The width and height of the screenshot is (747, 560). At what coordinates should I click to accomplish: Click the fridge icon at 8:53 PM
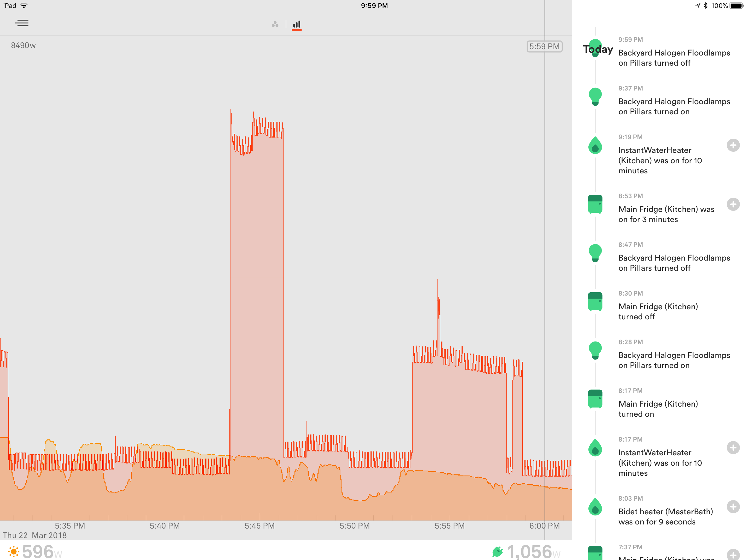[595, 204]
